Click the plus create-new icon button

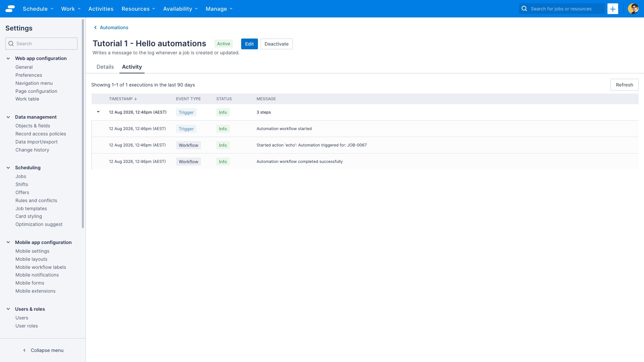613,9
